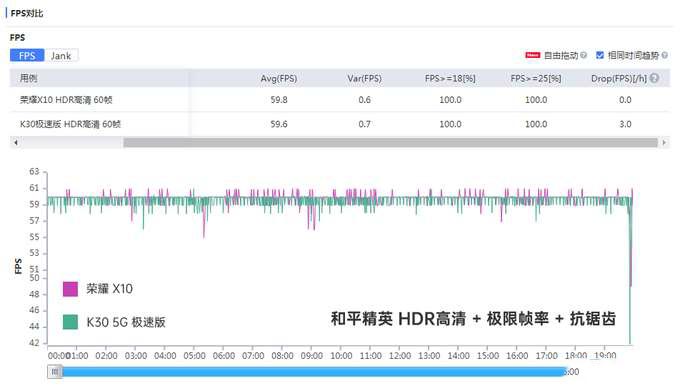Select the K30极速版 HDR高清 60帧 row
Screen dimensions: 680x391
340,124
